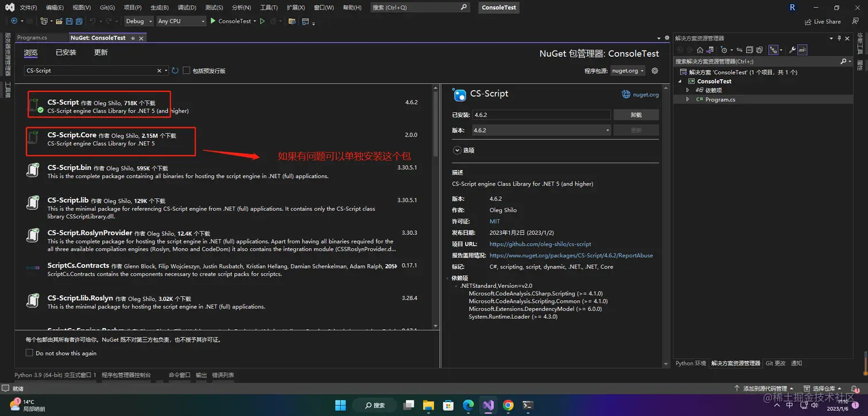Click the pending changes filter clock icon
The image size is (868, 416).
[724, 50]
